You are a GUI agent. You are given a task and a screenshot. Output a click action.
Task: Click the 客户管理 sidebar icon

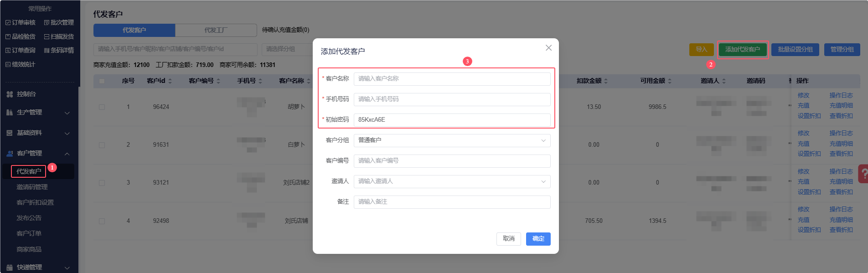pos(10,153)
